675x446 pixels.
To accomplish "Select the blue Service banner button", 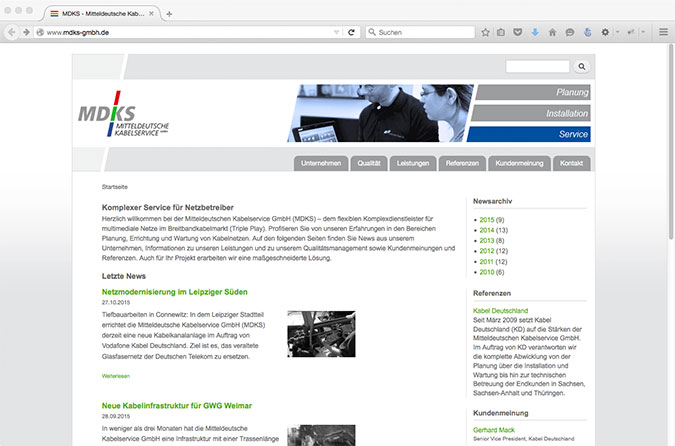I will 529,134.
